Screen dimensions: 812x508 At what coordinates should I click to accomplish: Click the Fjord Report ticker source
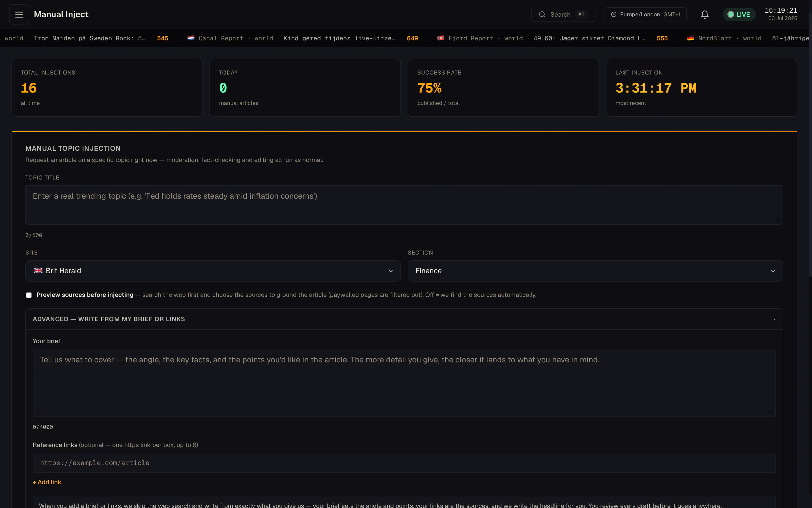pos(471,38)
